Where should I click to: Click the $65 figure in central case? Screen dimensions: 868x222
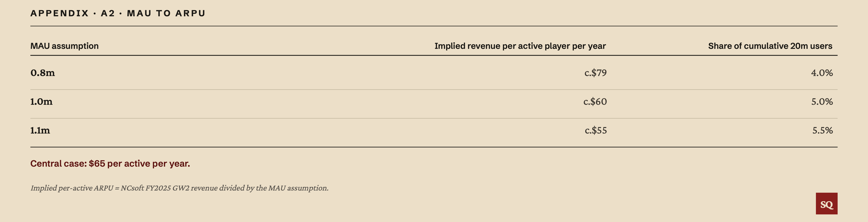tap(97, 164)
